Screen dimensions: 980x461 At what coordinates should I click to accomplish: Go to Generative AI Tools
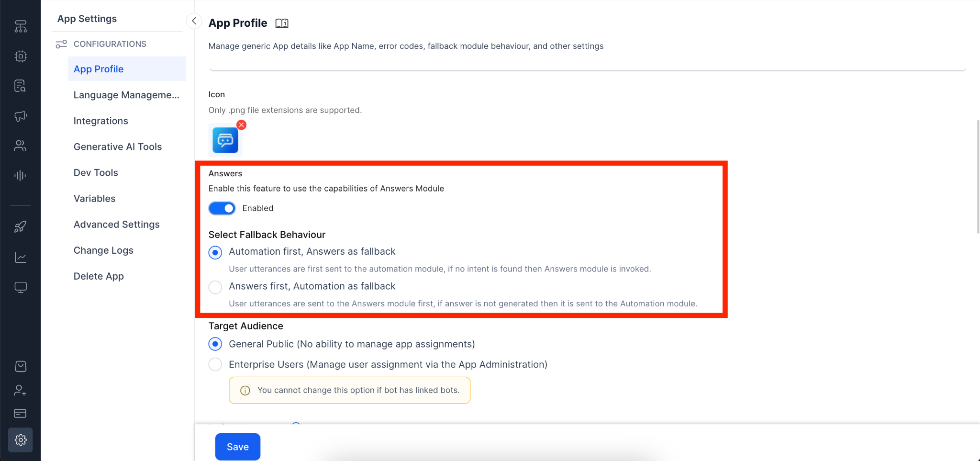[x=118, y=147]
